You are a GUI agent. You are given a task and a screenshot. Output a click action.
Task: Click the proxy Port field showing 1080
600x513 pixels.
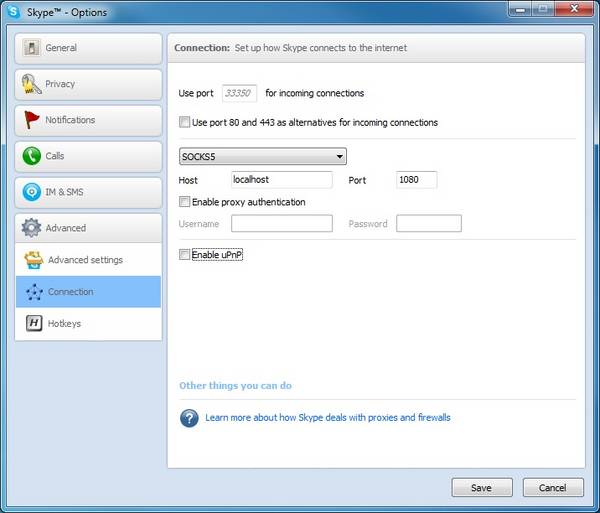[416, 180]
